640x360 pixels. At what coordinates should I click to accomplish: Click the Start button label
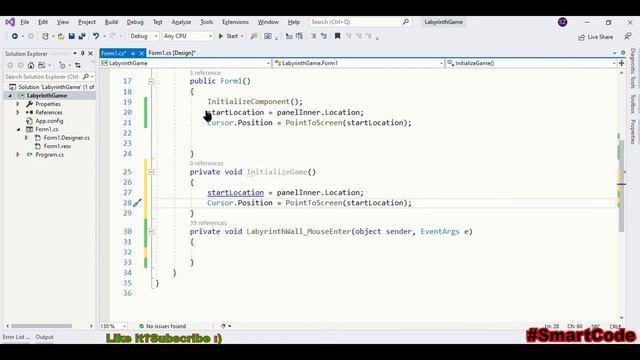(232, 36)
